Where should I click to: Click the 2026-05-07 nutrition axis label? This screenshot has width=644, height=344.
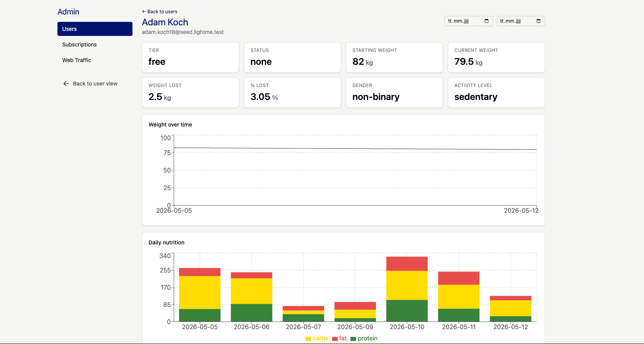pos(303,327)
